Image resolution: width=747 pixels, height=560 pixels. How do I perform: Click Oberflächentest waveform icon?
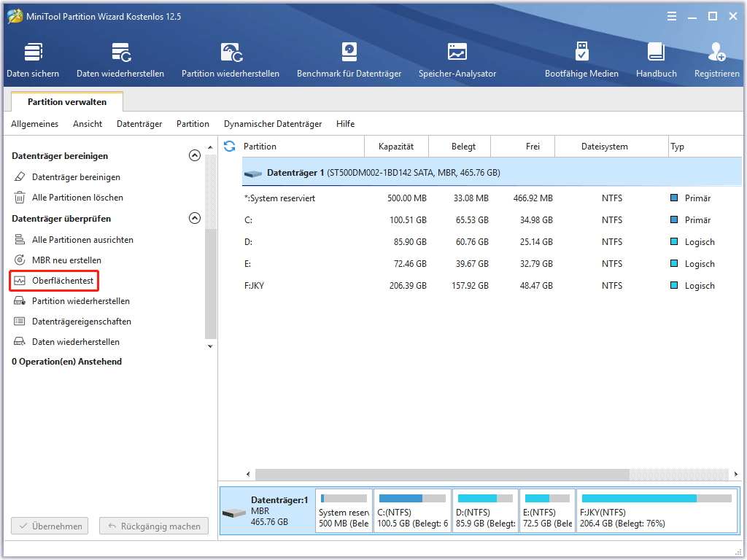[20, 281]
